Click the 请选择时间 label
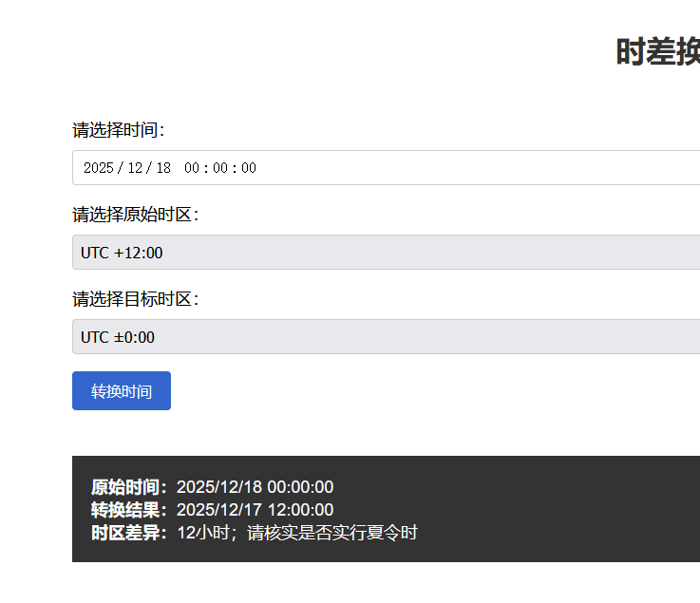Image resolution: width=700 pixels, height=603 pixels. click(119, 130)
